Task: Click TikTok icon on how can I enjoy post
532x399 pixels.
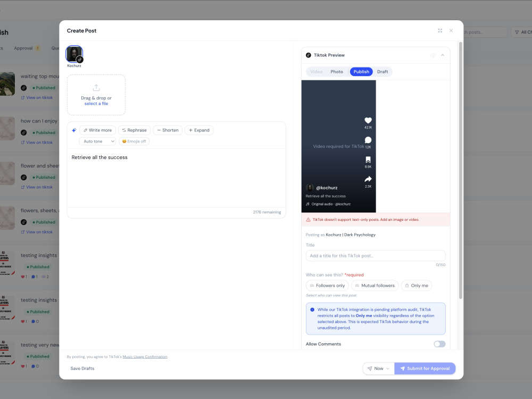Action: point(24,132)
